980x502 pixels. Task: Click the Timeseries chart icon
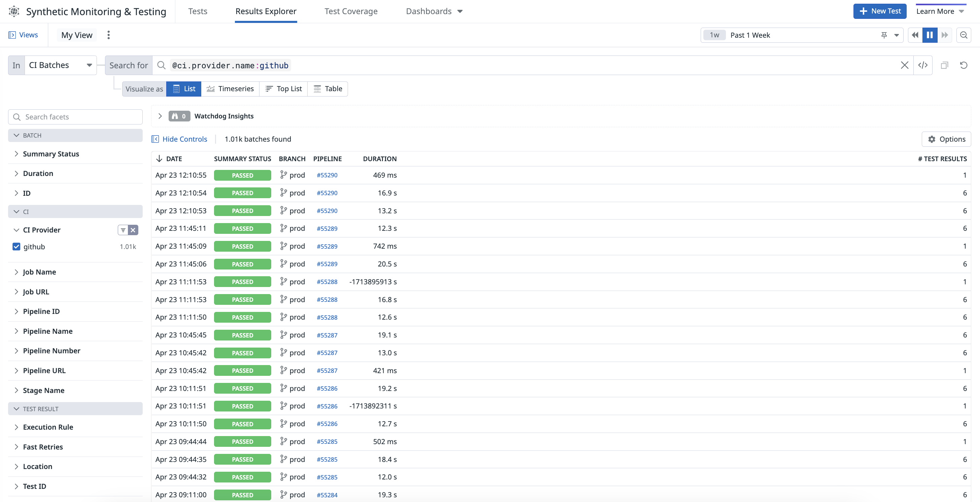pyautogui.click(x=210, y=88)
